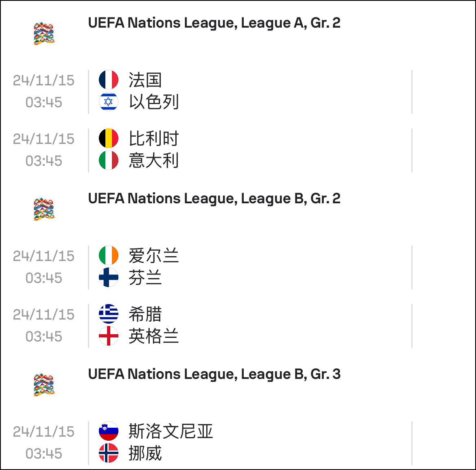The height and width of the screenshot is (470, 476).
Task: Select the 法国 team name
Action: tap(145, 80)
